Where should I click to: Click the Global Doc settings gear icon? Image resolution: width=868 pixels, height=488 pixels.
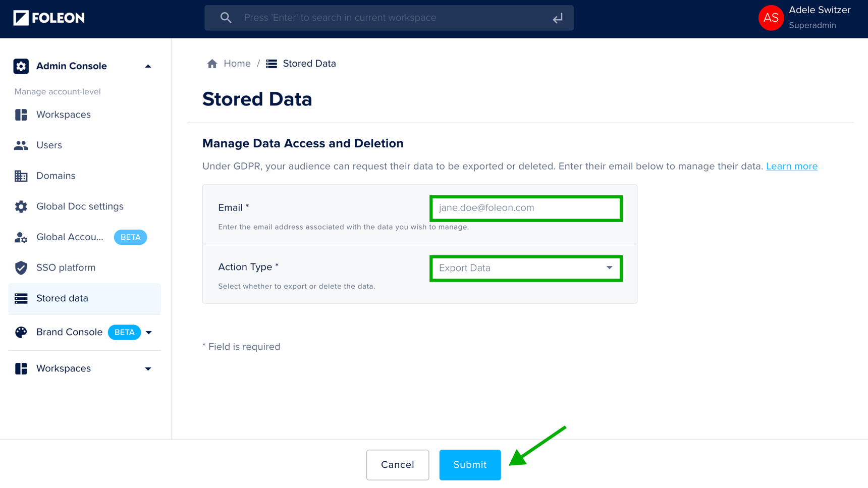point(21,206)
